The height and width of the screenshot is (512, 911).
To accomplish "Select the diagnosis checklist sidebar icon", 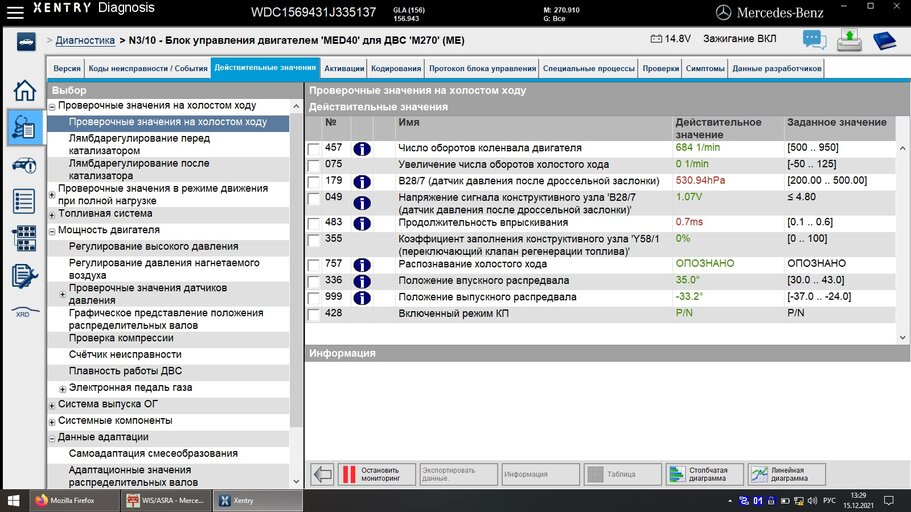I will (x=24, y=127).
